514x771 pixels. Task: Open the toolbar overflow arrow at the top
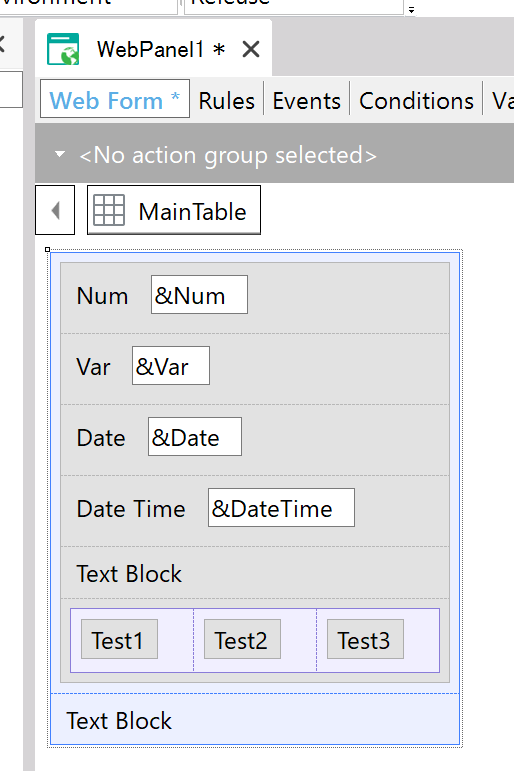click(411, 9)
